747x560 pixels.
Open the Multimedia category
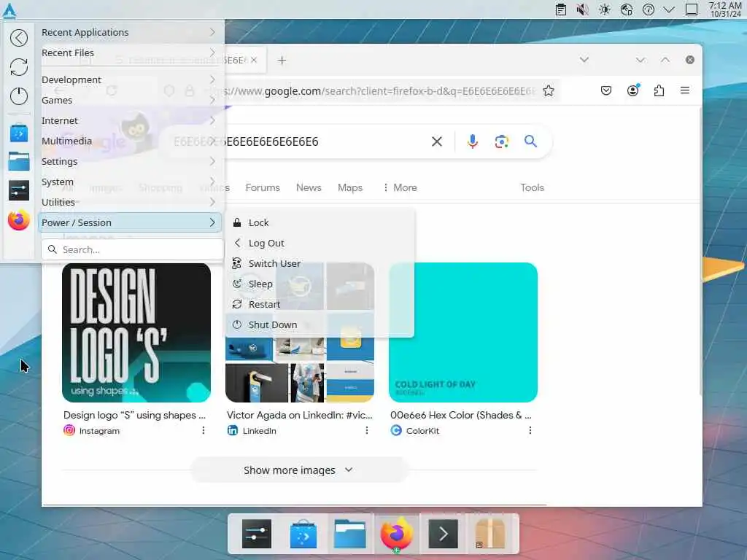[x=129, y=141]
